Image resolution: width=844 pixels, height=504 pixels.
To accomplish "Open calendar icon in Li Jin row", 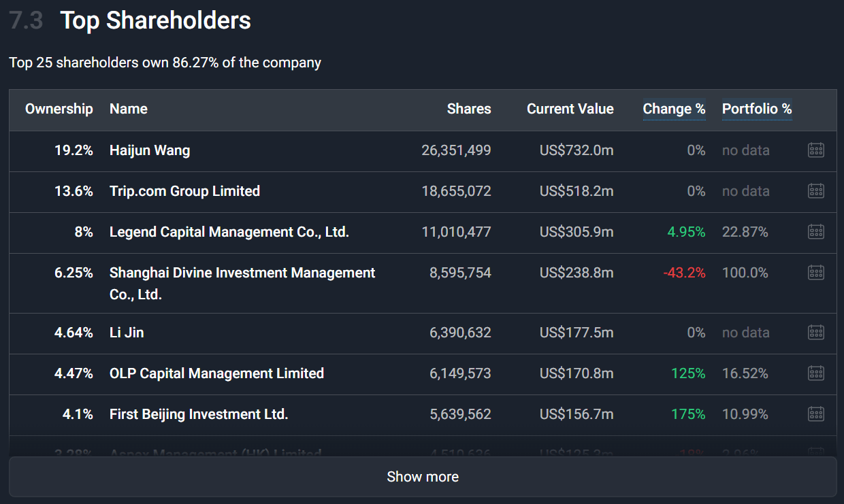I will (816, 333).
